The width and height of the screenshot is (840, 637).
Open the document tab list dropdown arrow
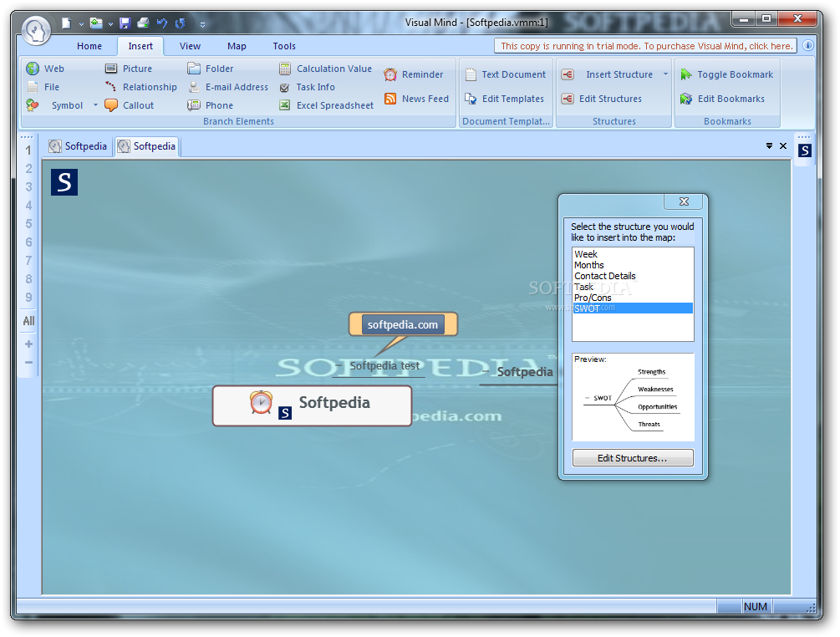pyautogui.click(x=769, y=145)
